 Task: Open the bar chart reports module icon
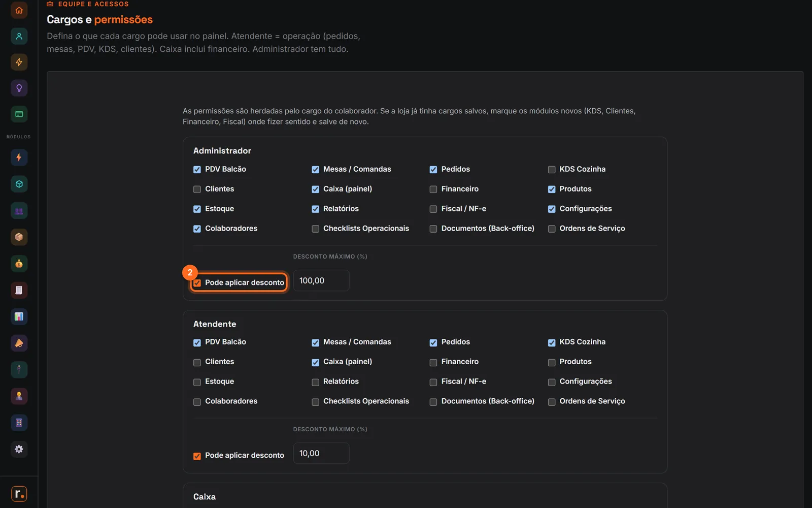tap(19, 316)
